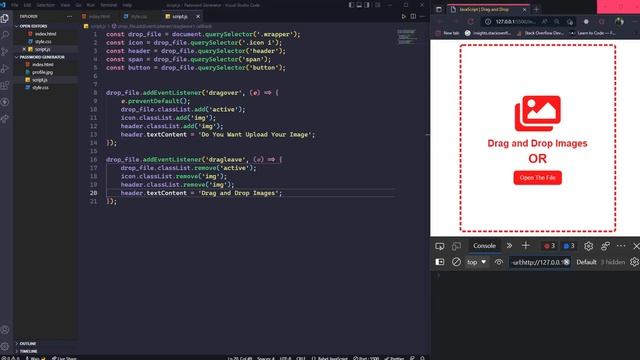Click the Ln Col cursor position indicator
Viewport: 640px width, 360px height.
pyautogui.click(x=240, y=358)
